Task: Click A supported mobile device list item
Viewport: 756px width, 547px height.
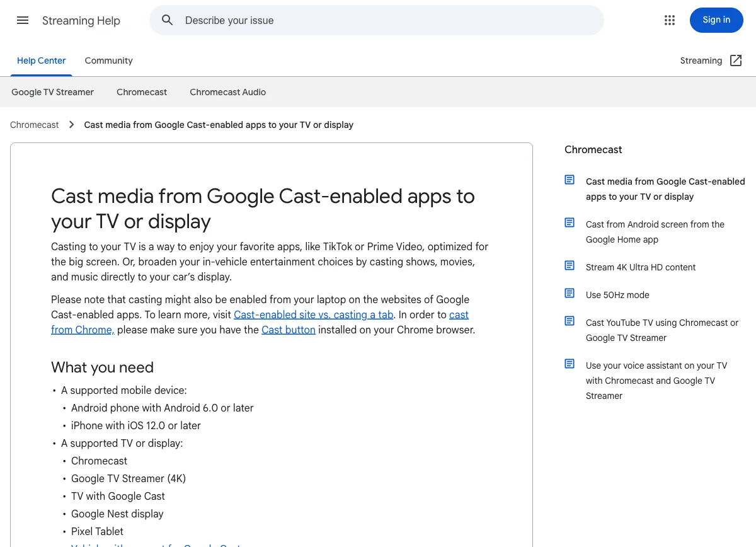Action: pos(124,390)
